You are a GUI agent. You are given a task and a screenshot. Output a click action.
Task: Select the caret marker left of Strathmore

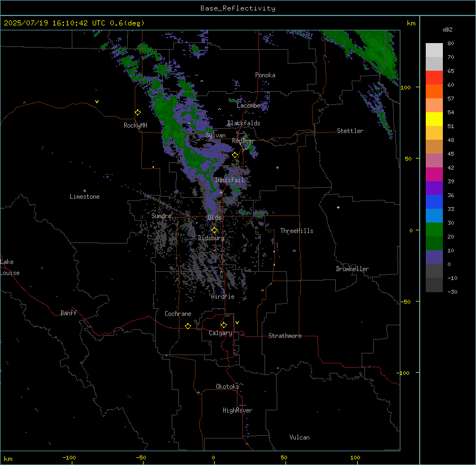(x=242, y=335)
